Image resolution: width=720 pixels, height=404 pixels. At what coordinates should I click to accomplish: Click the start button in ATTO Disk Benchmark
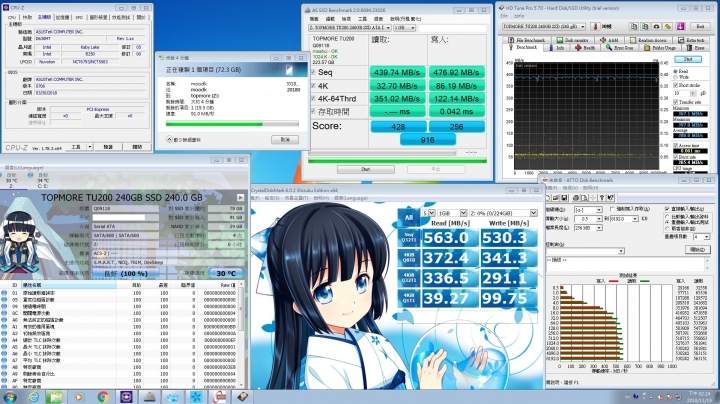698,249
